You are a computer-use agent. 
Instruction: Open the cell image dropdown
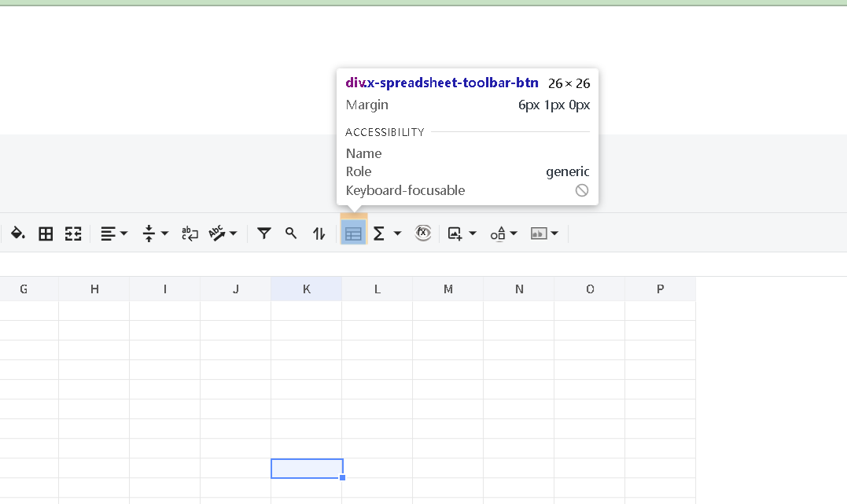tap(554, 233)
